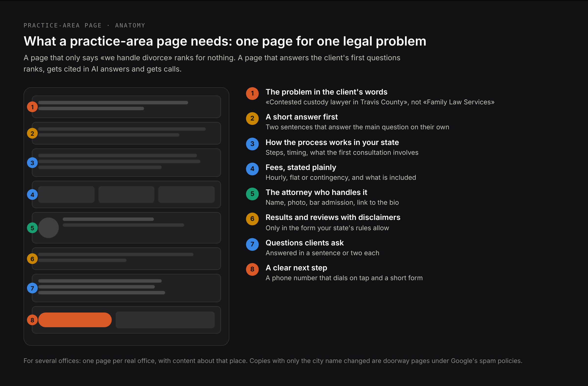Click the main title "What a practice-area page needs"
This screenshot has width=588, height=386.
tap(225, 41)
